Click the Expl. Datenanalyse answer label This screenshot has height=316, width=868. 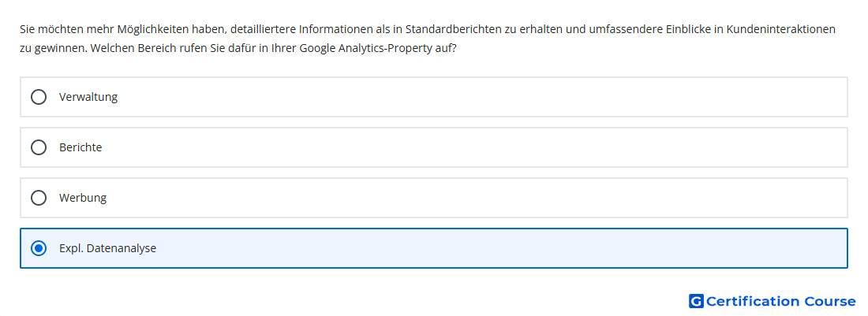(x=107, y=248)
